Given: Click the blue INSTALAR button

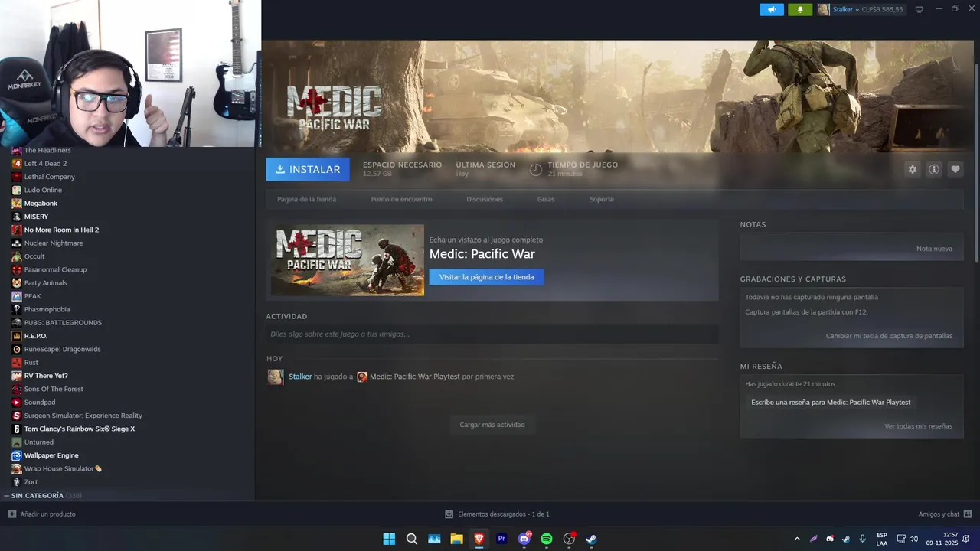Looking at the screenshot, I should (x=308, y=169).
